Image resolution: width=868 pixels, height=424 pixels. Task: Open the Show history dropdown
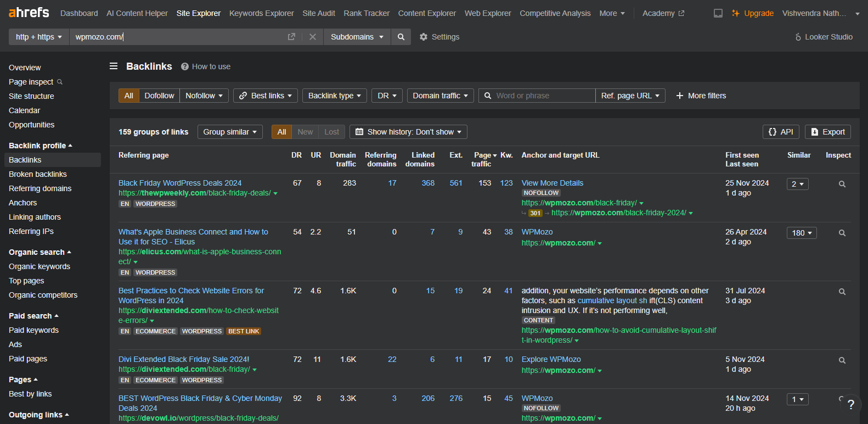click(408, 132)
